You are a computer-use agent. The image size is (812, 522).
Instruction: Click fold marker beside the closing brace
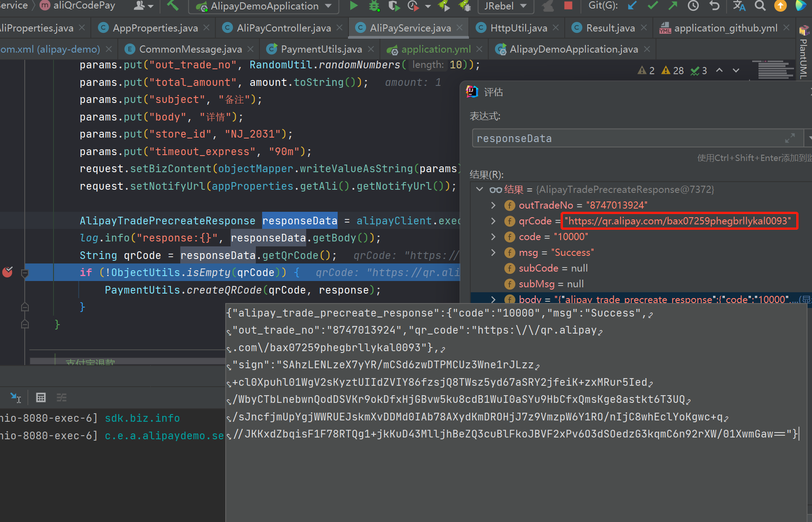click(25, 307)
